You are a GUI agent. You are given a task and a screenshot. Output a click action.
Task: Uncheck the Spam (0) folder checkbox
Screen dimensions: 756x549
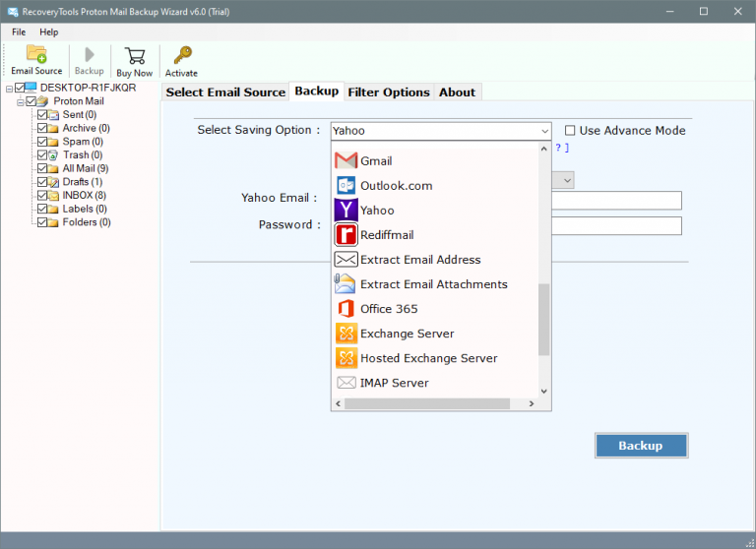click(x=42, y=142)
